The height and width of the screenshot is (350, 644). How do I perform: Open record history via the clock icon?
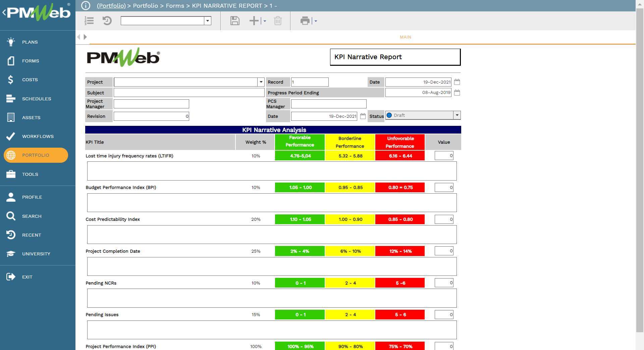[107, 21]
